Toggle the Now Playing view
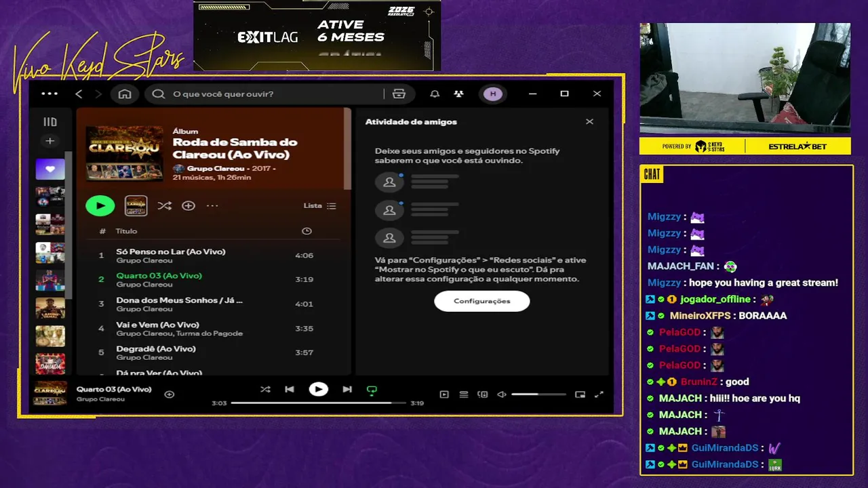Screen dimensions: 868x488 click(x=444, y=394)
